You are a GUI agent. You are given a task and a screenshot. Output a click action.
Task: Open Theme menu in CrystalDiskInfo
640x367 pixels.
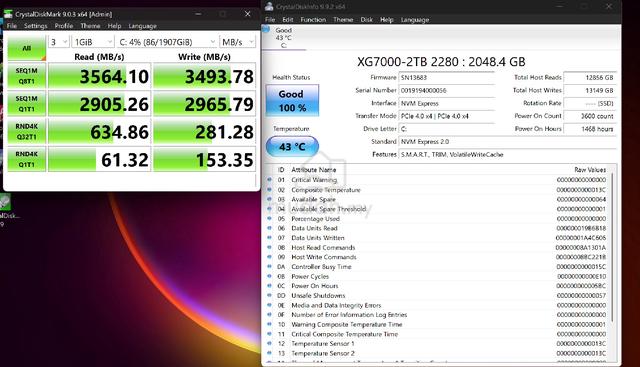pos(343,20)
